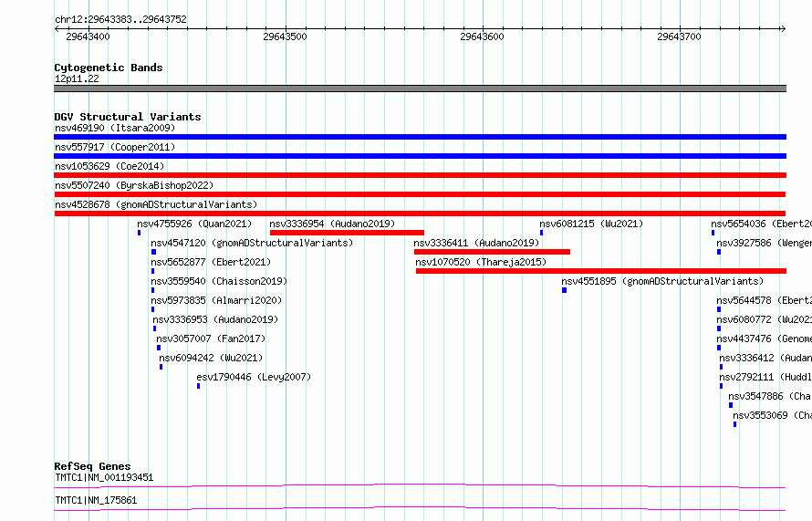Image resolution: width=812 pixels, height=521 pixels.
Task: Click nsv4547120 (gnomADStructuralVariants) label
Action: pyautogui.click(x=252, y=243)
